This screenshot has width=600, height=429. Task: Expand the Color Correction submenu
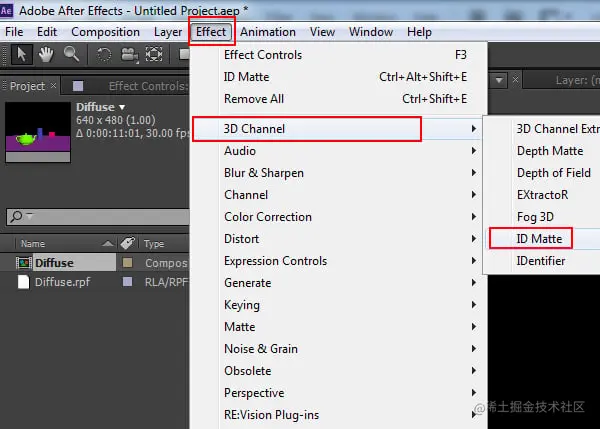coord(339,217)
